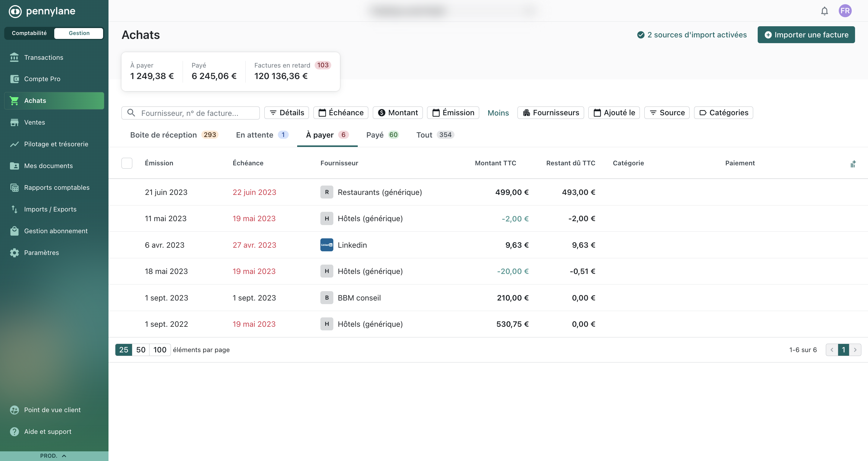Show 50 elements per page
868x461 pixels.
(x=141, y=350)
